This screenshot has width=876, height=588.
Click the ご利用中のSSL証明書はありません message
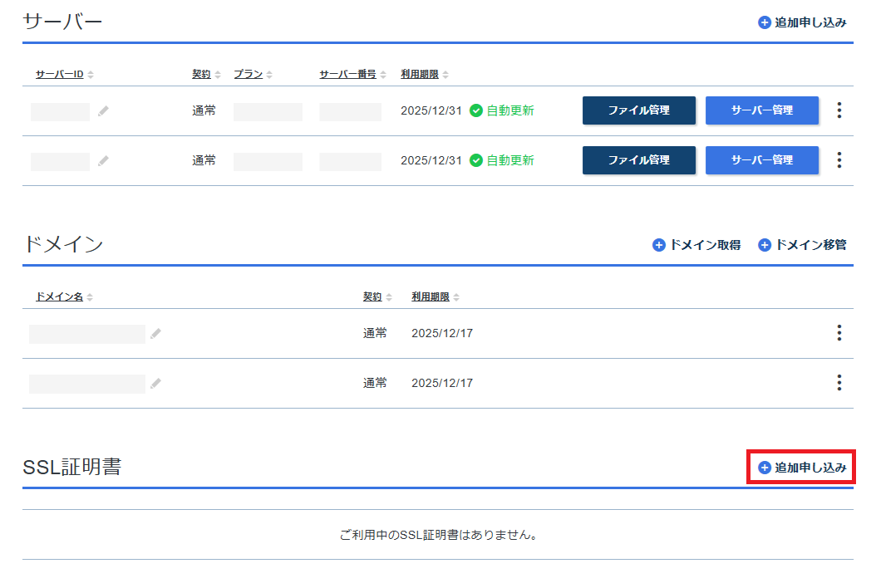pos(439,534)
